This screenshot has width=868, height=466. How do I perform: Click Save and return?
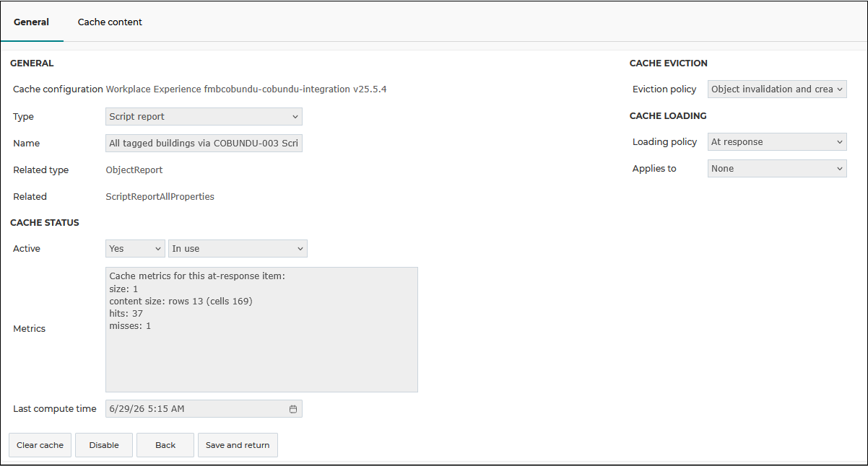(x=238, y=445)
